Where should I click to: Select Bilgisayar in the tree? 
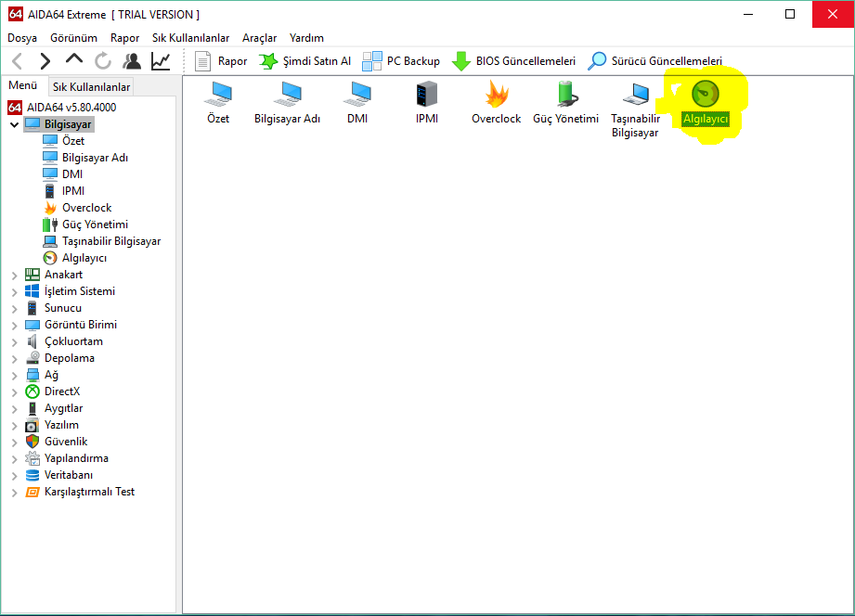tap(58, 124)
